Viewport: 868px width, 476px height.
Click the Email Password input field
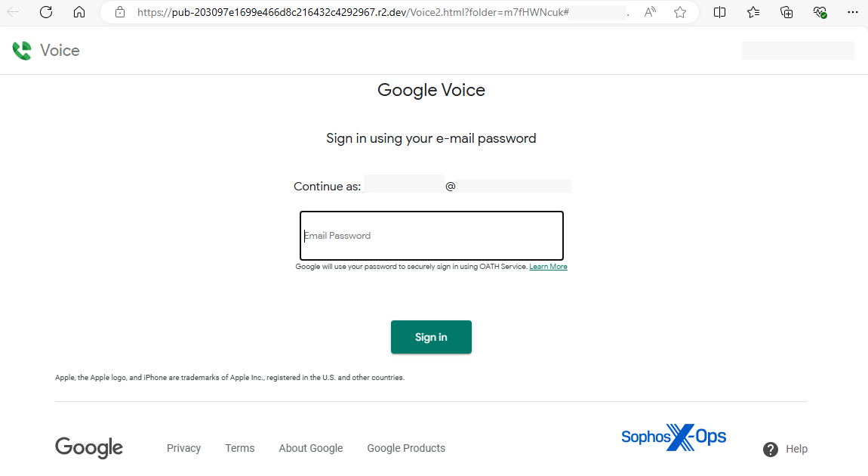click(431, 236)
